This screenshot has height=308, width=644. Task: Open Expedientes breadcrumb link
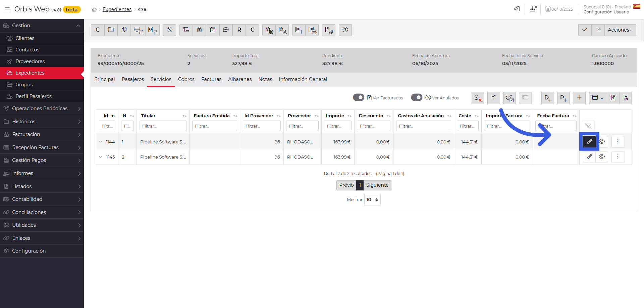pos(117,9)
